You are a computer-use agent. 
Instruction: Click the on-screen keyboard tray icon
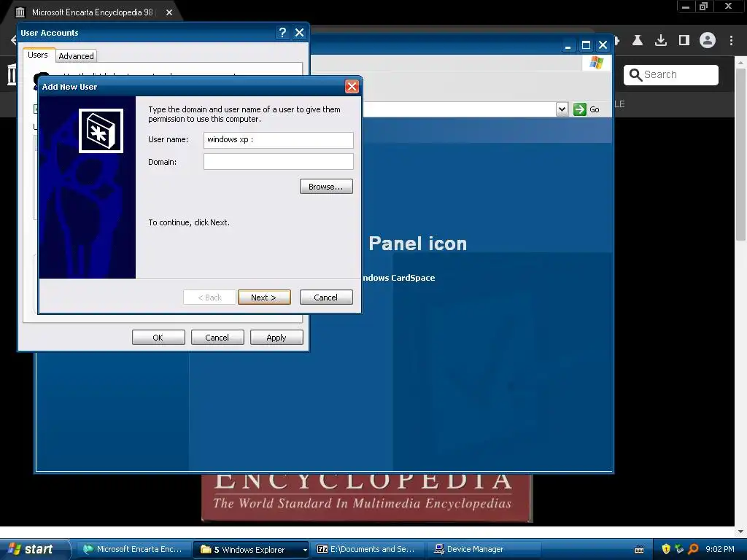pyautogui.click(x=639, y=550)
